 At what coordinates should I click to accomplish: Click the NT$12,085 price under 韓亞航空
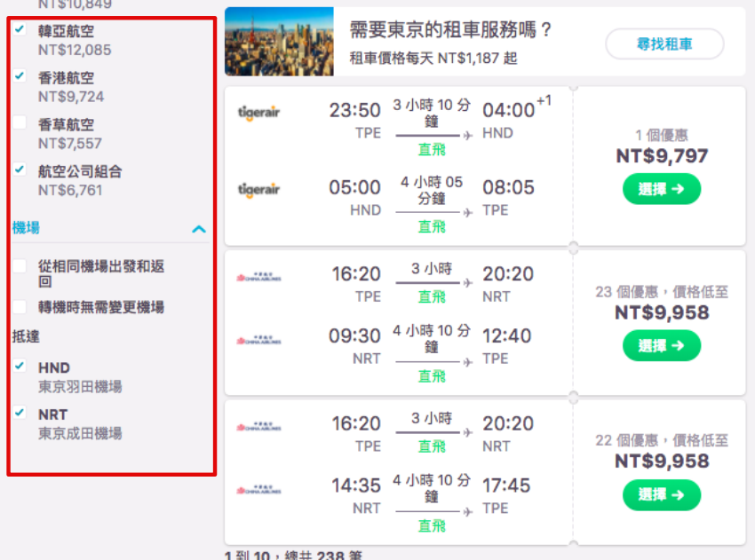click(75, 50)
